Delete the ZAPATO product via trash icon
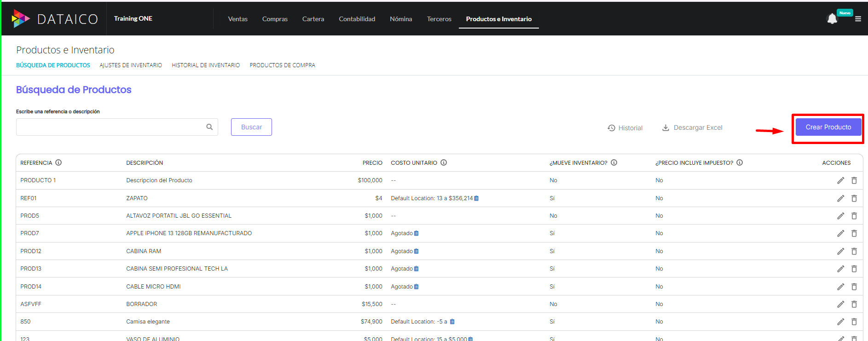 (854, 198)
